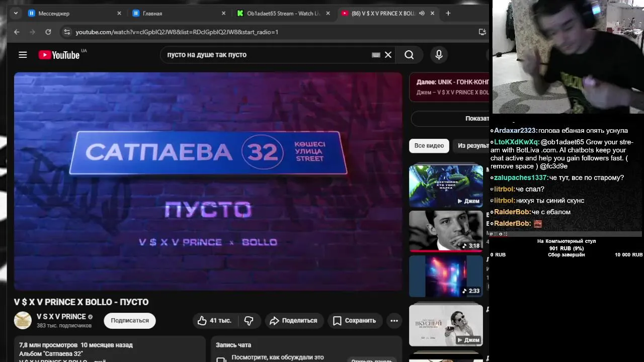Go back in browser history
This screenshot has height=362, width=644.
17,32
